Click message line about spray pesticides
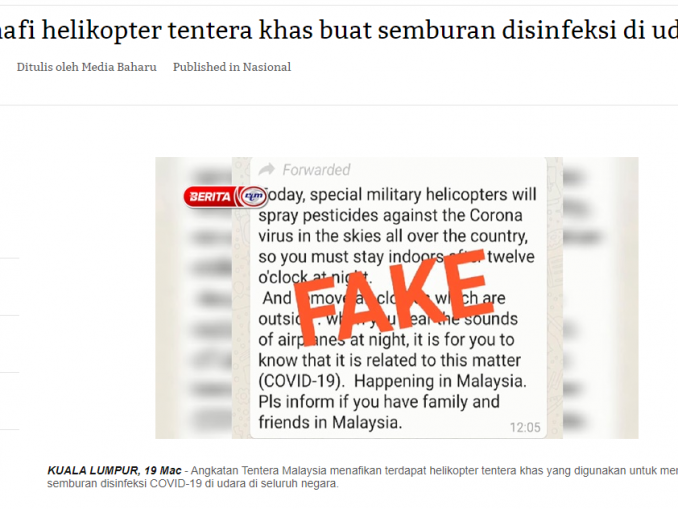The width and height of the screenshot is (678, 509). [390, 215]
